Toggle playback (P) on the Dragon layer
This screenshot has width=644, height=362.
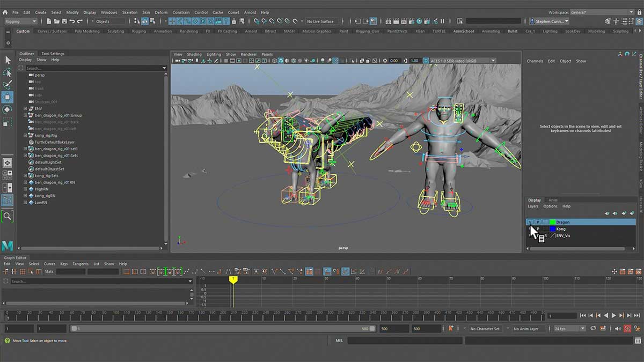coord(538,221)
